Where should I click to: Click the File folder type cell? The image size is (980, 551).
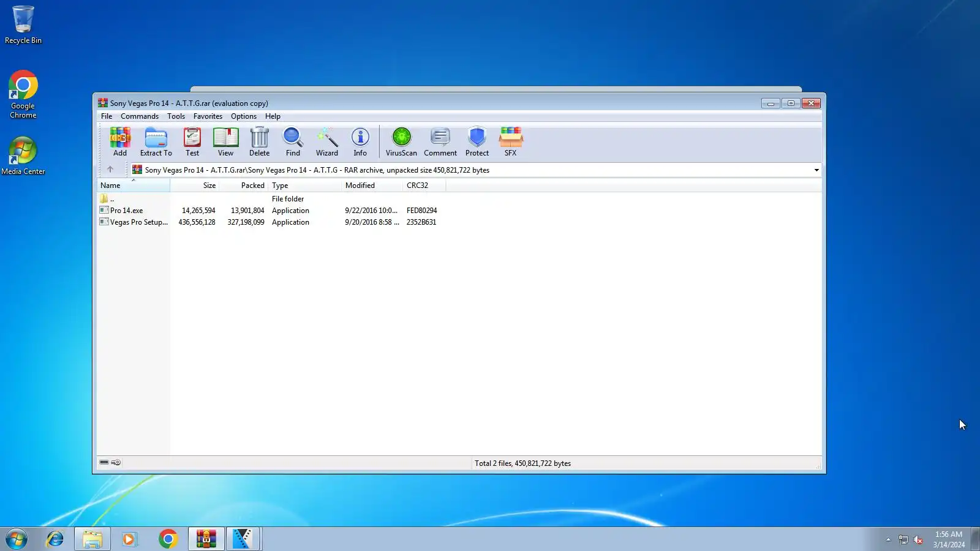[x=288, y=199]
